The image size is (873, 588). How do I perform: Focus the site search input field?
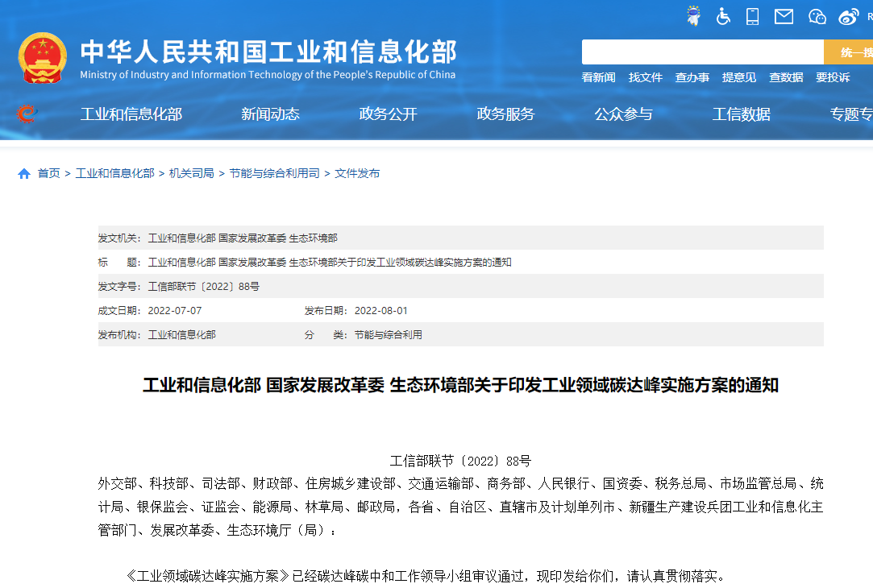pos(702,52)
